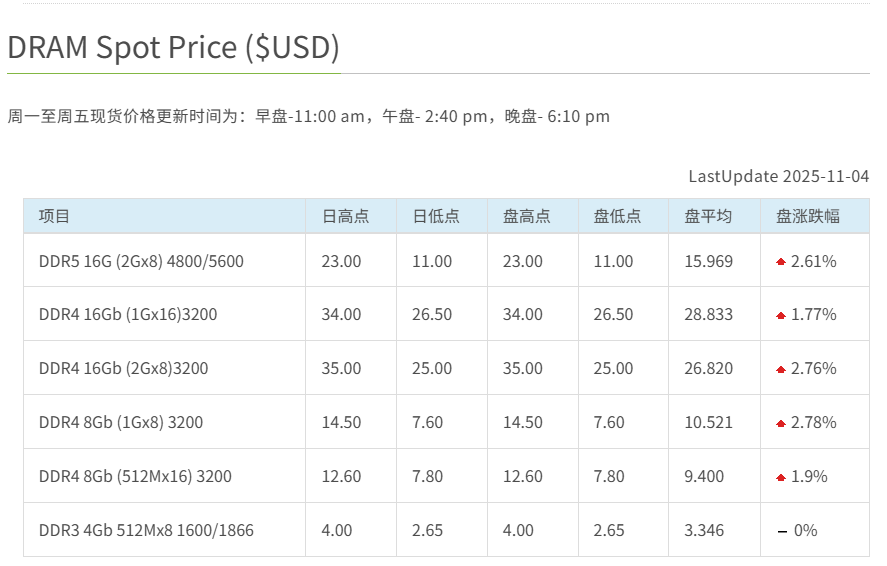Click red up arrow beside 2.76%
The width and height of the screenshot is (887, 566).
tap(781, 369)
